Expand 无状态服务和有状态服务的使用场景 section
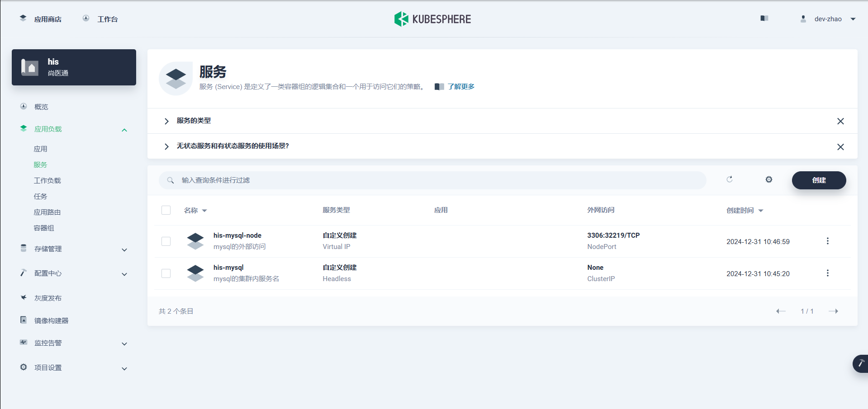 (166, 146)
